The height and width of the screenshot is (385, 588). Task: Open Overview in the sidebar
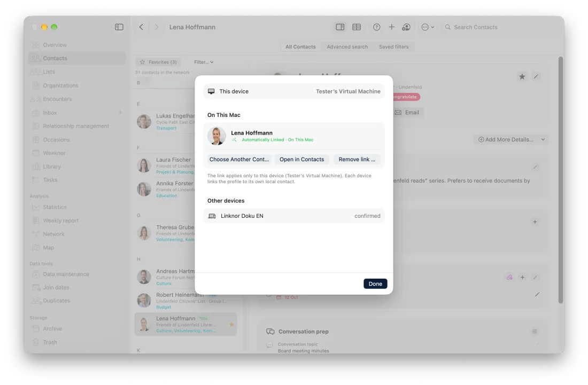tap(77, 45)
